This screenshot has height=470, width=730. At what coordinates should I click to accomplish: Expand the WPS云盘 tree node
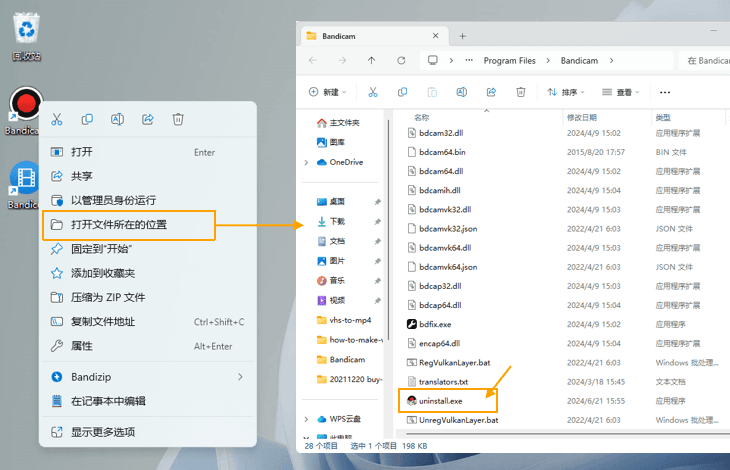pos(306,419)
